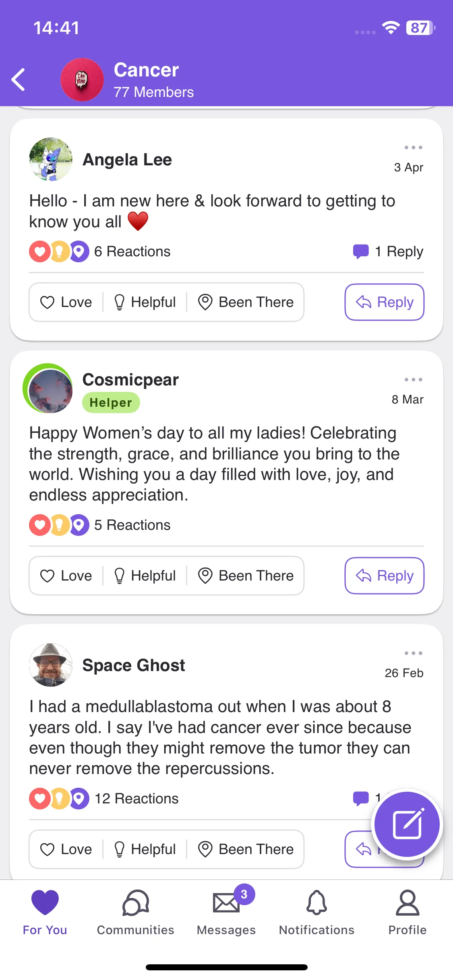View the 1 Reply on Angela's post
Image resolution: width=453 pixels, height=980 pixels.
coord(388,251)
